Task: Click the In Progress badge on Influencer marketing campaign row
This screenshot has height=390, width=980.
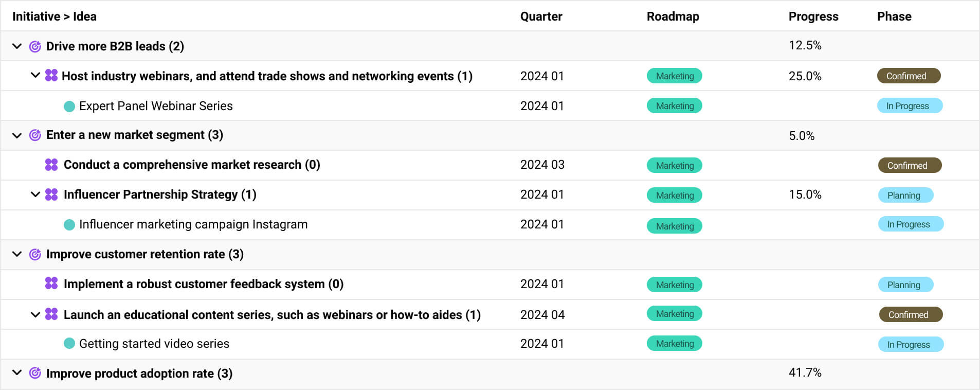Action: point(911,224)
